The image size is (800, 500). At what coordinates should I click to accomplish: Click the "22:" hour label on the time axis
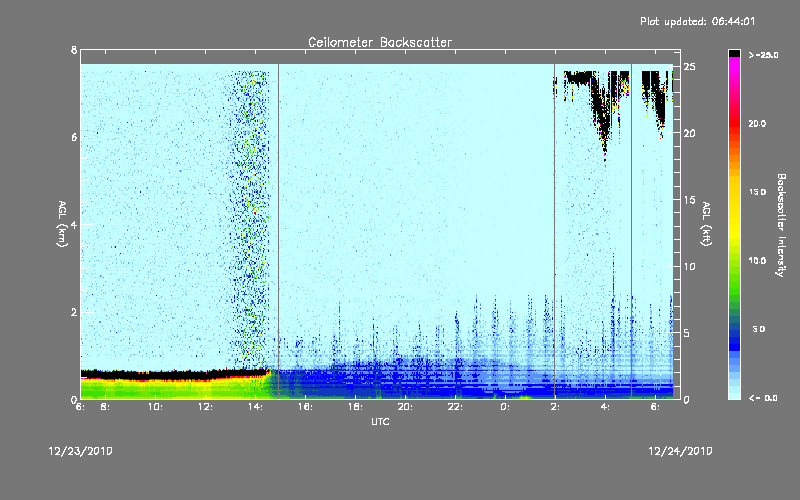455,407
